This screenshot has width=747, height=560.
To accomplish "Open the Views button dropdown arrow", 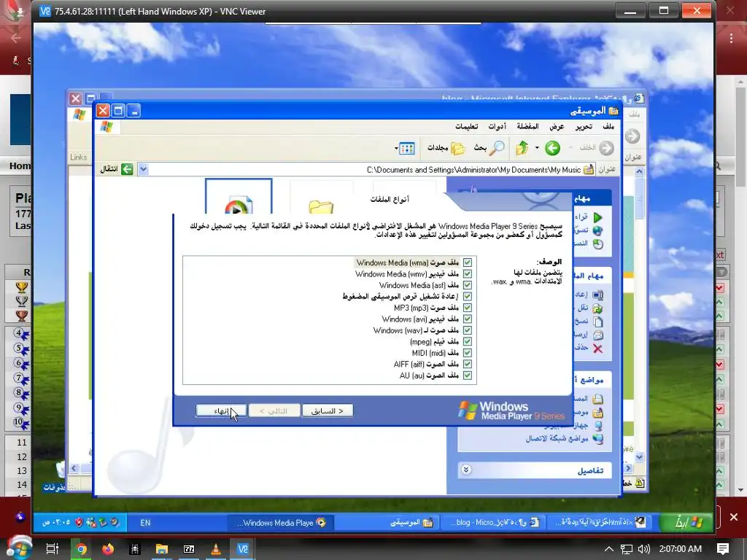I will (x=396, y=149).
